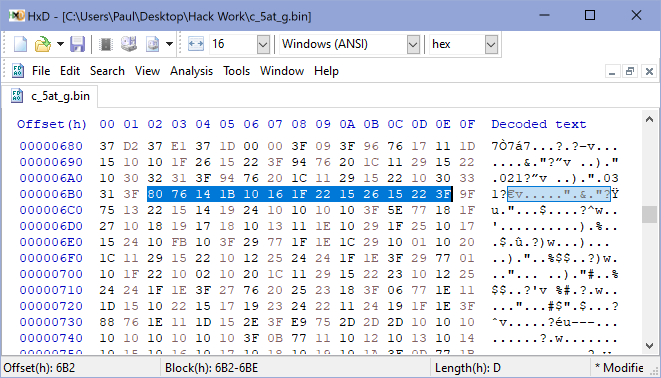Click offset row 00000740
The width and height of the screenshot is (661, 378).
pos(51,338)
